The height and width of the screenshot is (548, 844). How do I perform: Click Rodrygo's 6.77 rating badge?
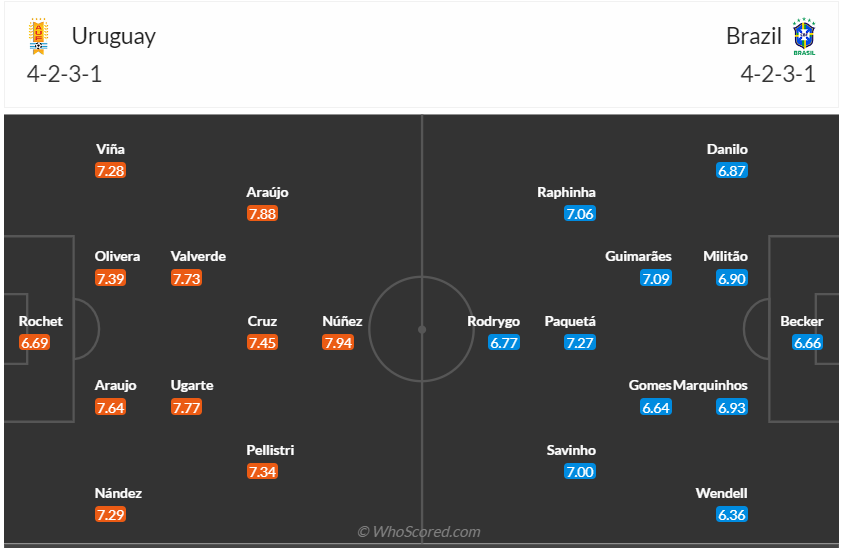504,343
